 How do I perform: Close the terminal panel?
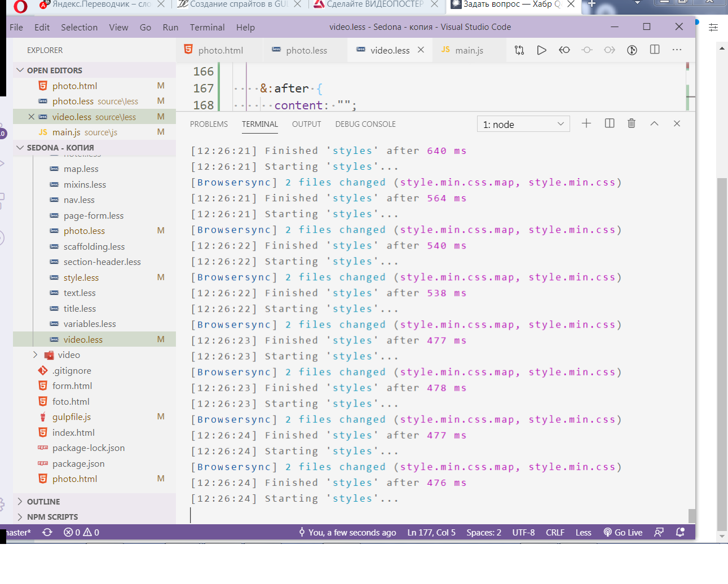(677, 123)
